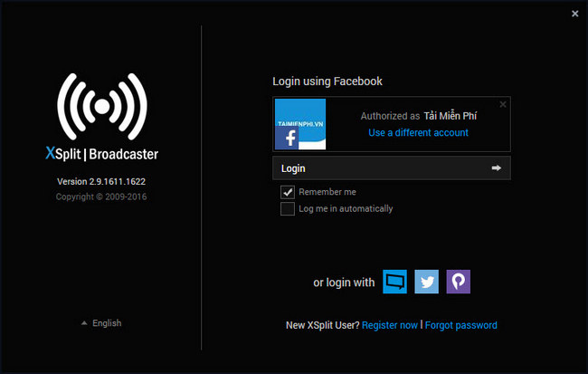
Task: Uncheck the Remember me checkbox
Action: click(x=288, y=192)
